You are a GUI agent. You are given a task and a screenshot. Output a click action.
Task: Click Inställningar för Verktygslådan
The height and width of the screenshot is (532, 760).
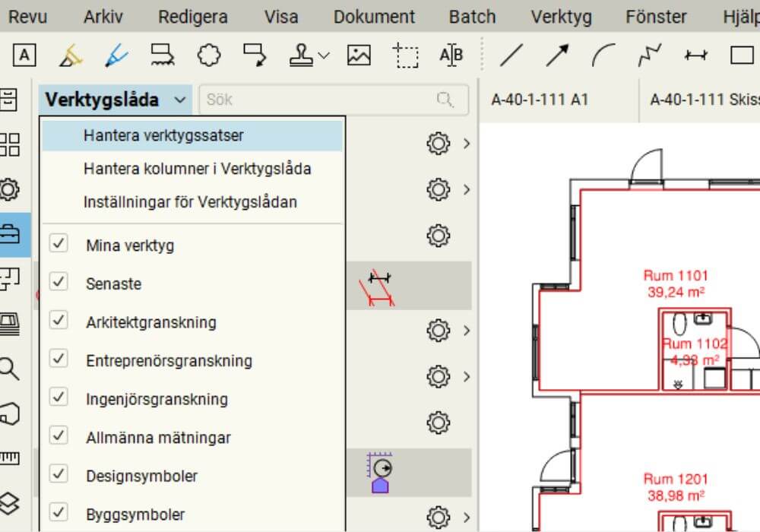(190, 202)
